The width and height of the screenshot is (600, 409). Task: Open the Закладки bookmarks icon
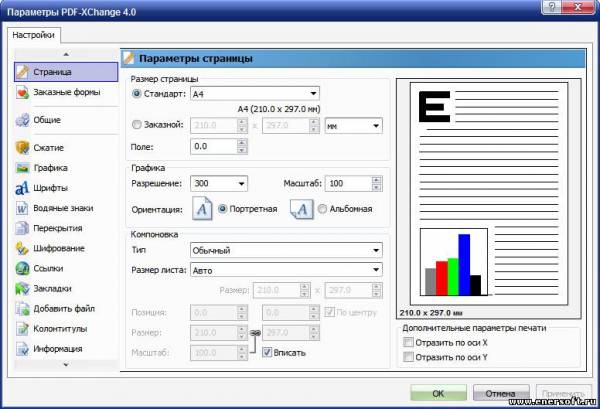point(22,288)
